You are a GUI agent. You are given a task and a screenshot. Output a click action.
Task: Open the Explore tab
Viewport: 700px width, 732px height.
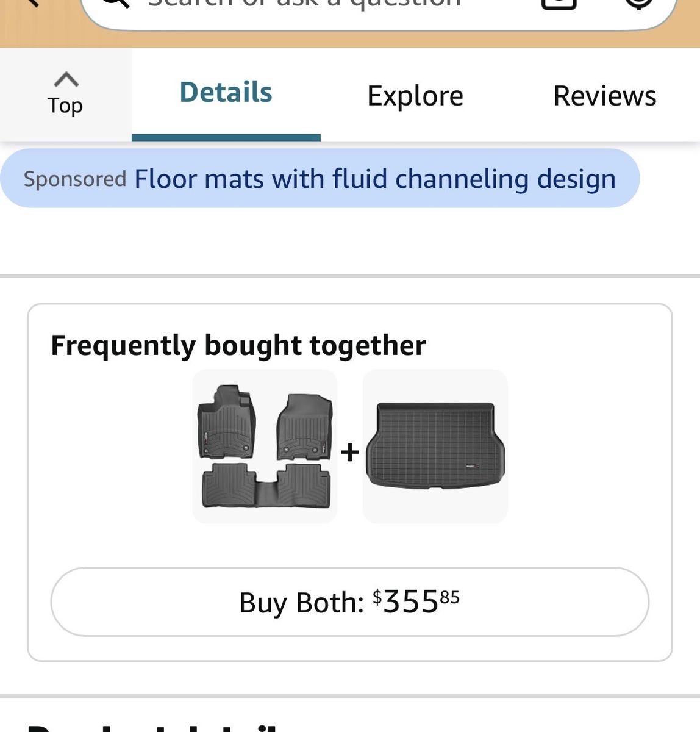415,96
